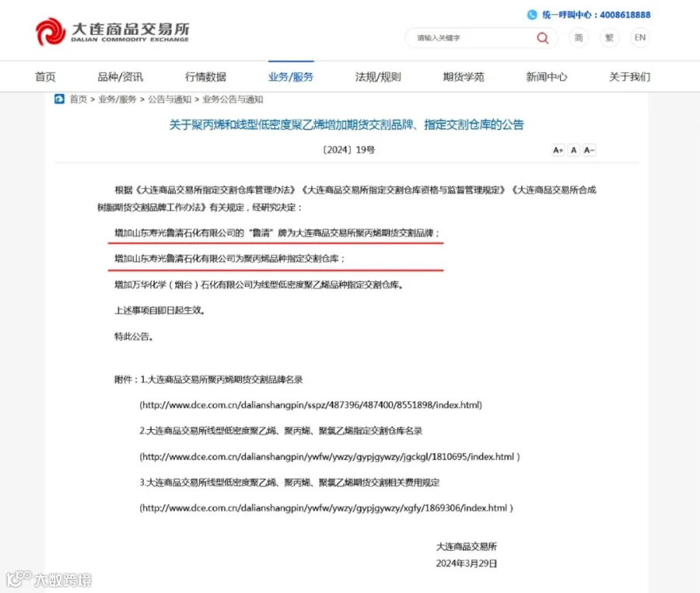This screenshot has width=700, height=593.
Task: Open the 首页 navigation menu item
Action: click(46, 77)
